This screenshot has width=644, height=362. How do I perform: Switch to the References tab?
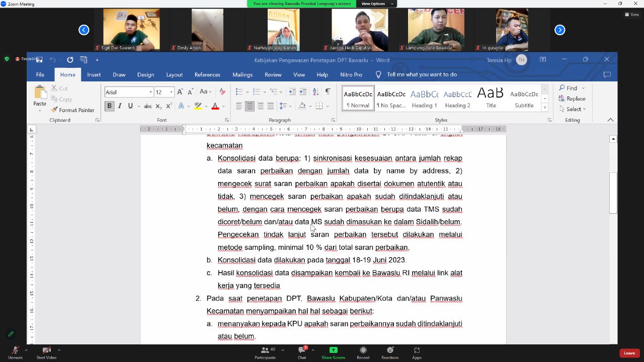[x=207, y=74]
